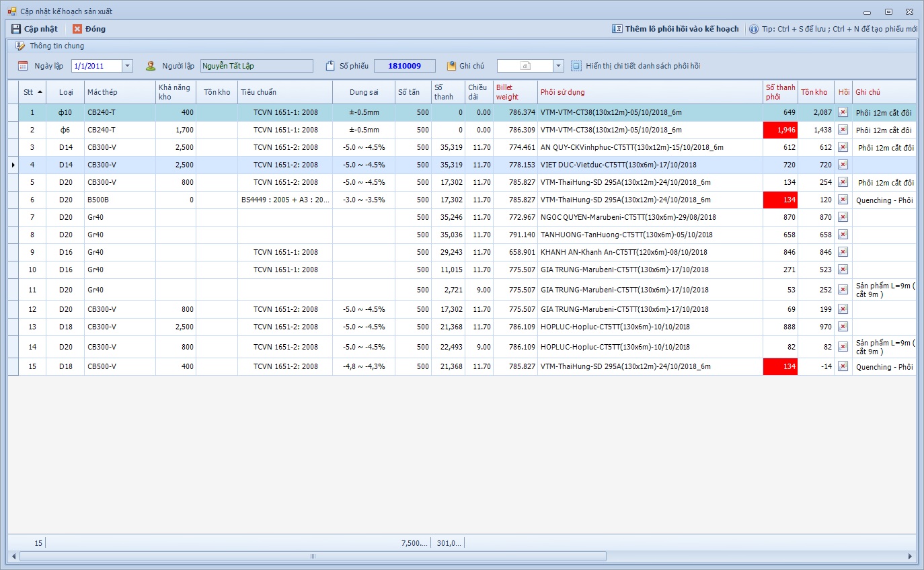The image size is (924, 570).
Task: Open the Ngày lập date dropdown
Action: [x=127, y=66]
